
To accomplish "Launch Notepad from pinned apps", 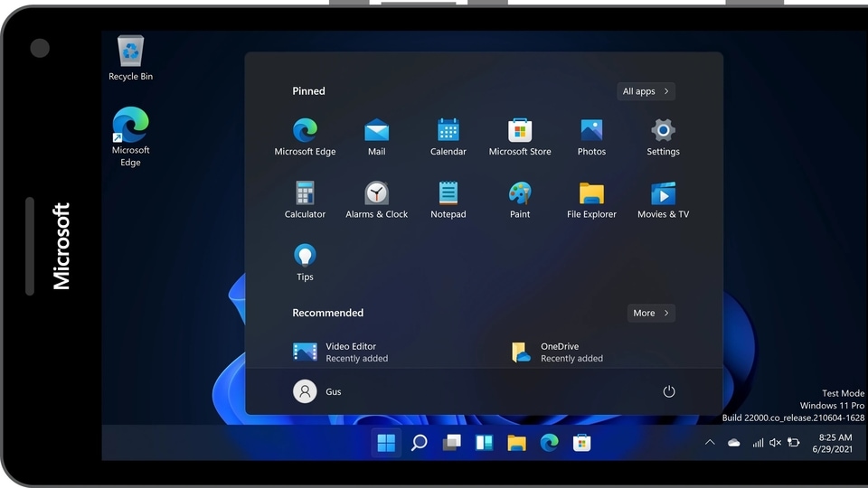I will click(448, 200).
